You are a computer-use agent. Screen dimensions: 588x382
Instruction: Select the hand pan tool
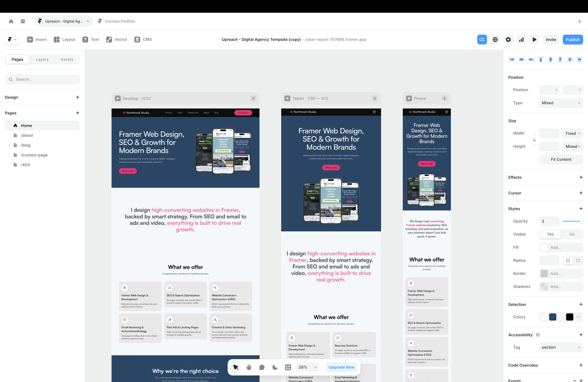(249, 367)
